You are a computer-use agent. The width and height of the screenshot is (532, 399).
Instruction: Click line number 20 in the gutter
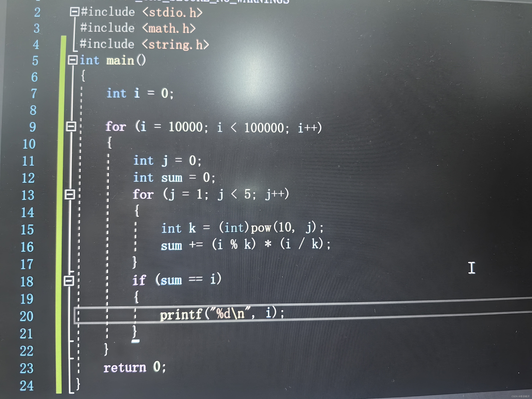tap(26, 316)
